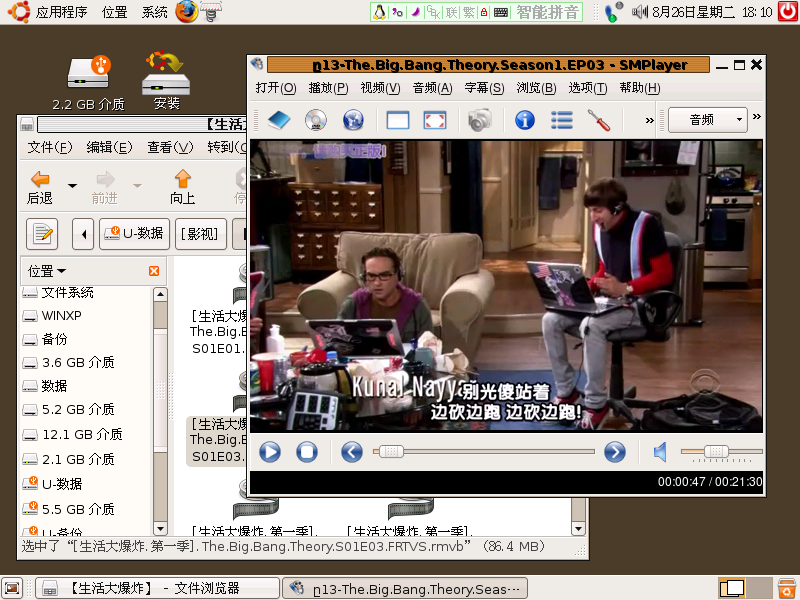
Task: Click file pane scrollbar down arrow
Action: (578, 529)
